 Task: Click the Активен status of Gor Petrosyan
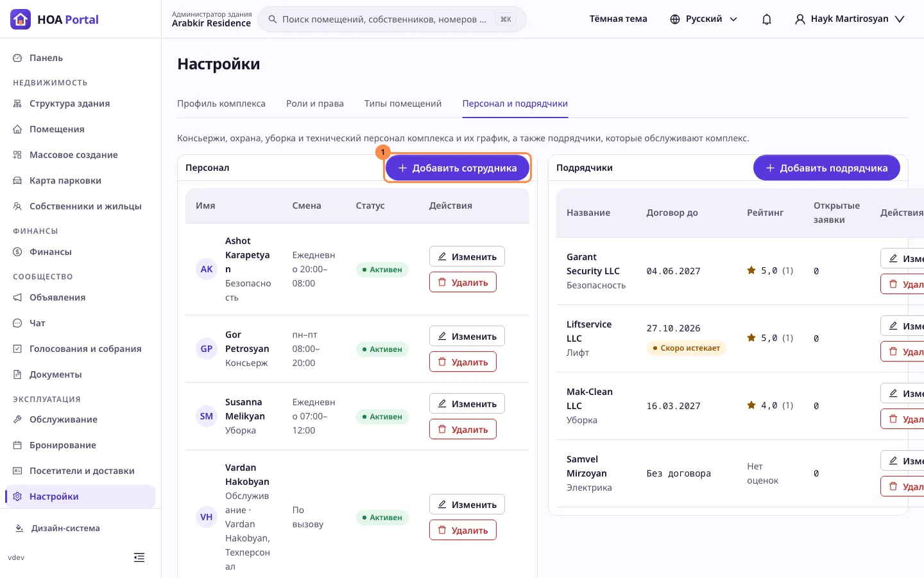[382, 349]
